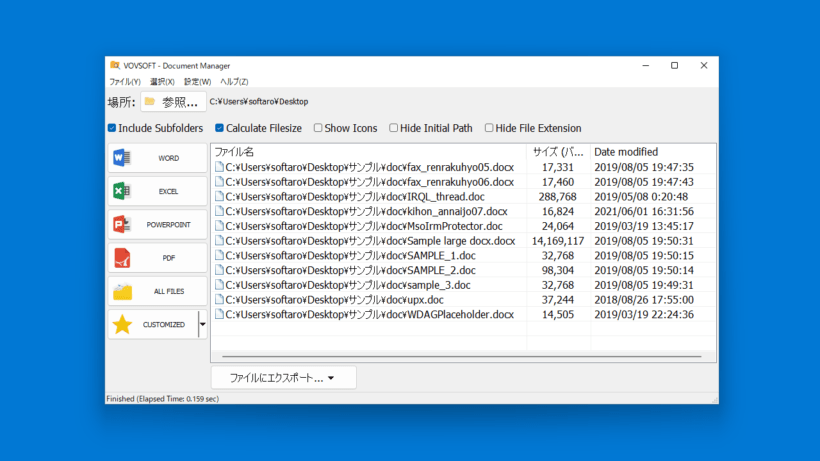Viewport: 820px width, 461px height.
Task: Click file icon for fax_renrakuhyo06.docx
Action: 219,181
